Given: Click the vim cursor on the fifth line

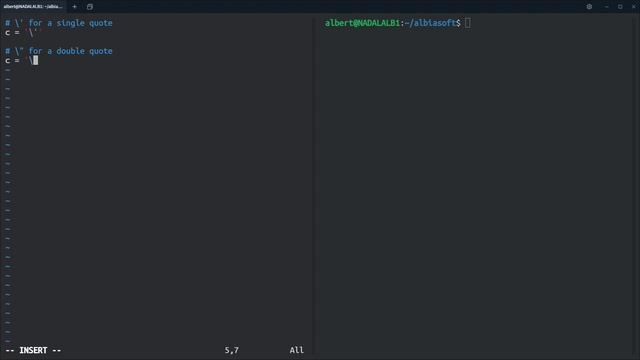Looking at the screenshot, I should point(36,60).
